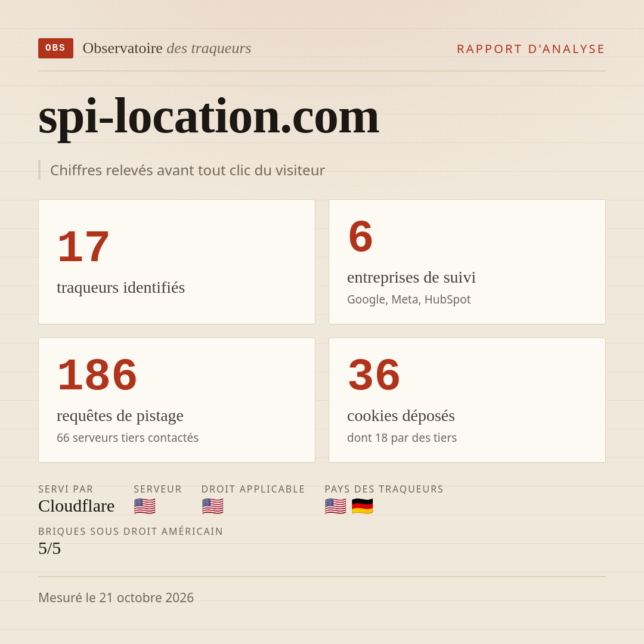Click the SERVEUR label
The width and height of the screenshot is (644, 644).
(x=157, y=489)
